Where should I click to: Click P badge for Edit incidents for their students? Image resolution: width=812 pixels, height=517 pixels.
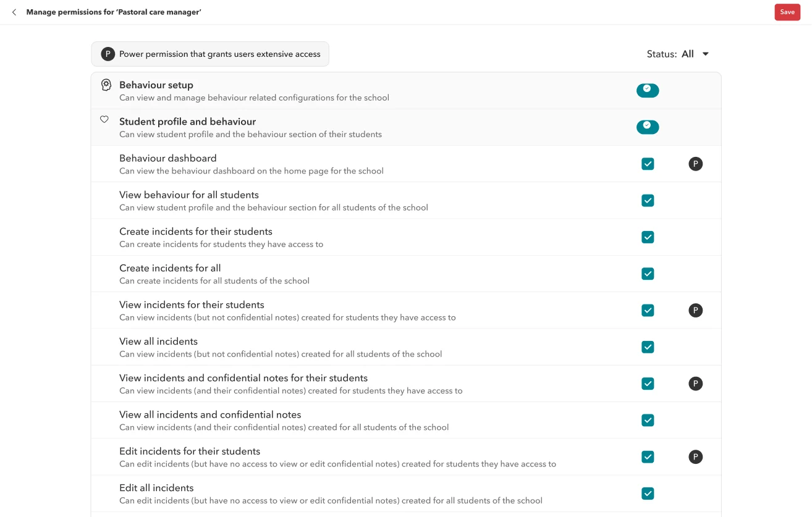point(696,457)
